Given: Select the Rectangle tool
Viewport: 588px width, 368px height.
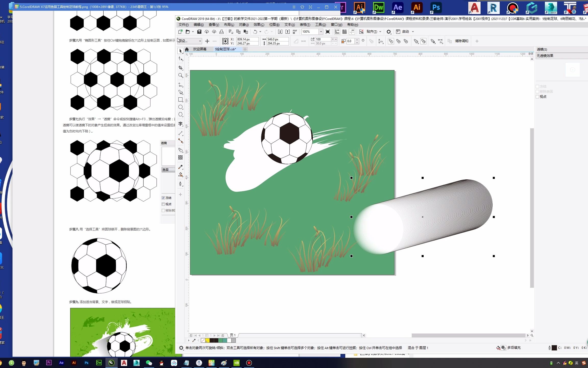Looking at the screenshot, I should [180, 99].
